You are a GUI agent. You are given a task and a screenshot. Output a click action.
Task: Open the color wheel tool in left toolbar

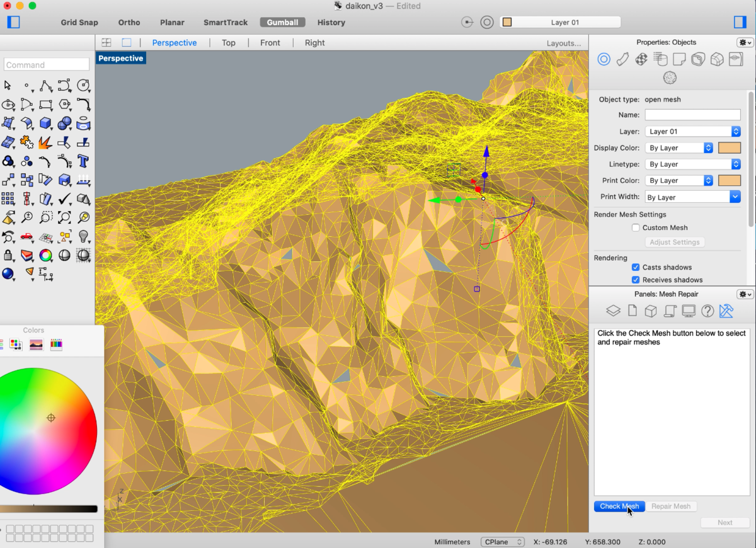[45, 256]
